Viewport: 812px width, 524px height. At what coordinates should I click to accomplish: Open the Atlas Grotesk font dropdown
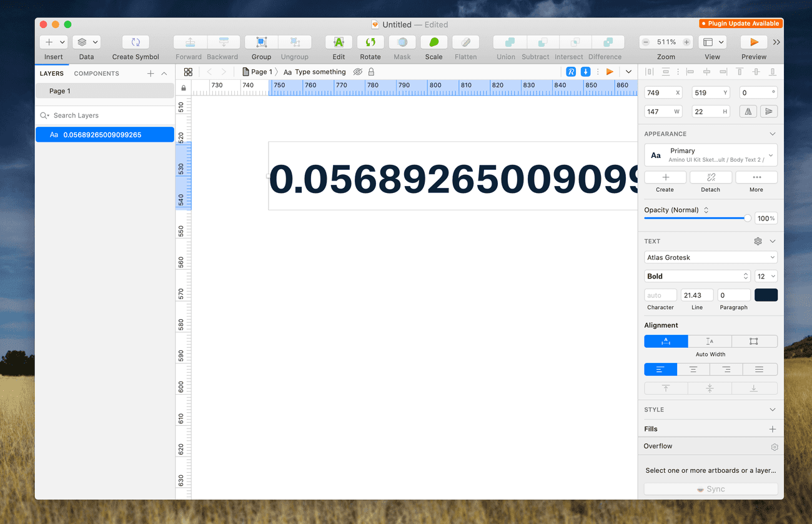[710, 257]
